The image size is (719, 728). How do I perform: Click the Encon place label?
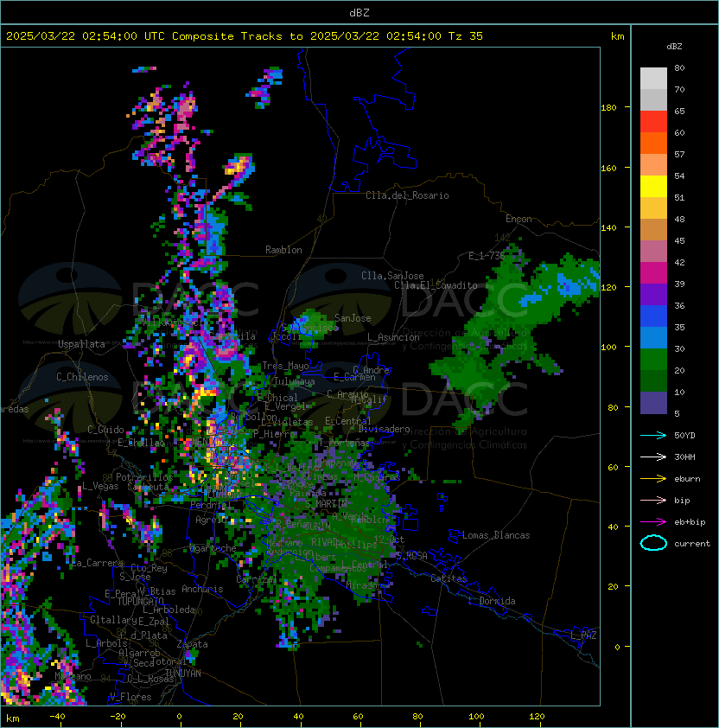(x=519, y=219)
